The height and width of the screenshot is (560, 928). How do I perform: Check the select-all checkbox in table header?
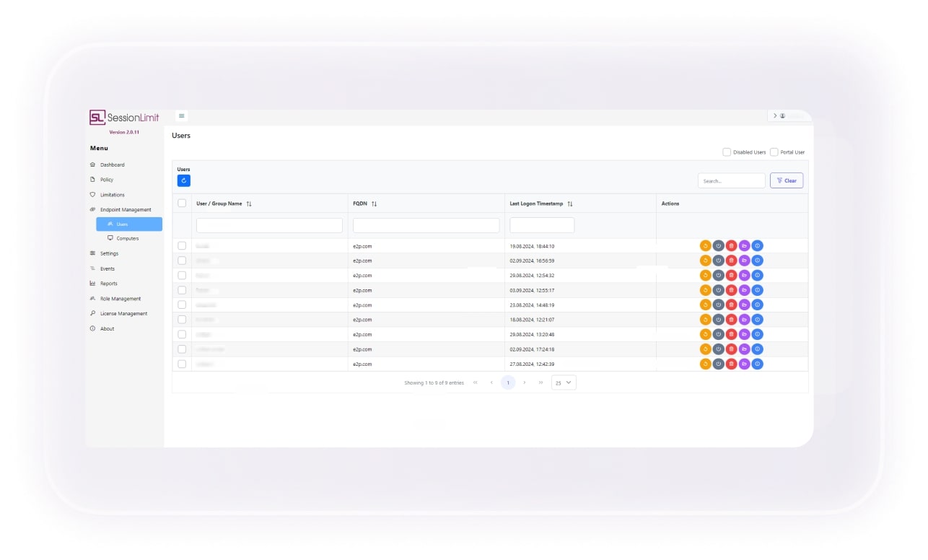tap(182, 204)
